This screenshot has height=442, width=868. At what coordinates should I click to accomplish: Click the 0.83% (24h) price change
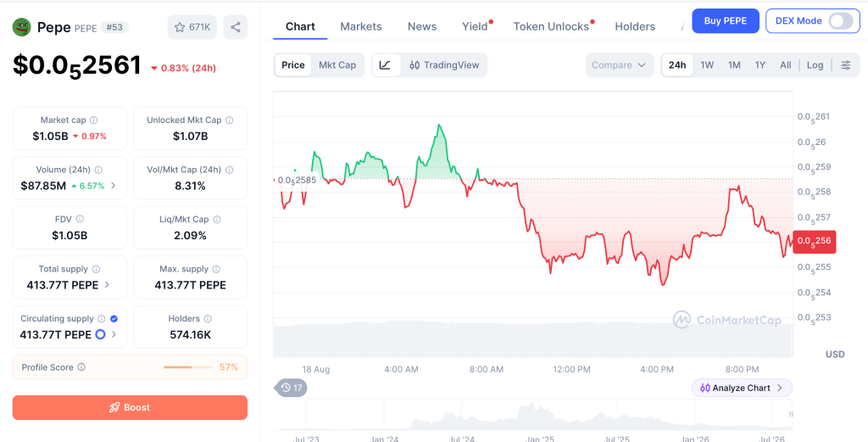pos(183,68)
